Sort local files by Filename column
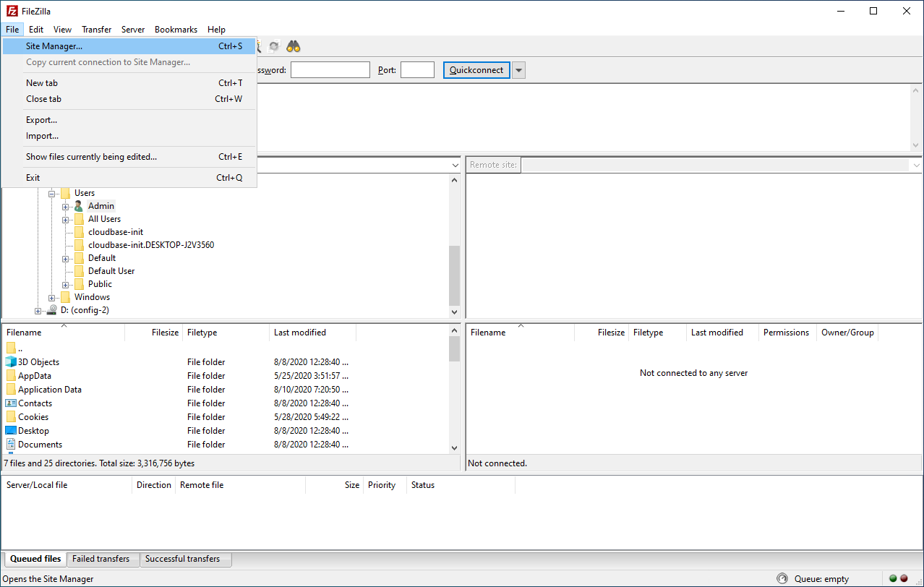 pos(64,333)
